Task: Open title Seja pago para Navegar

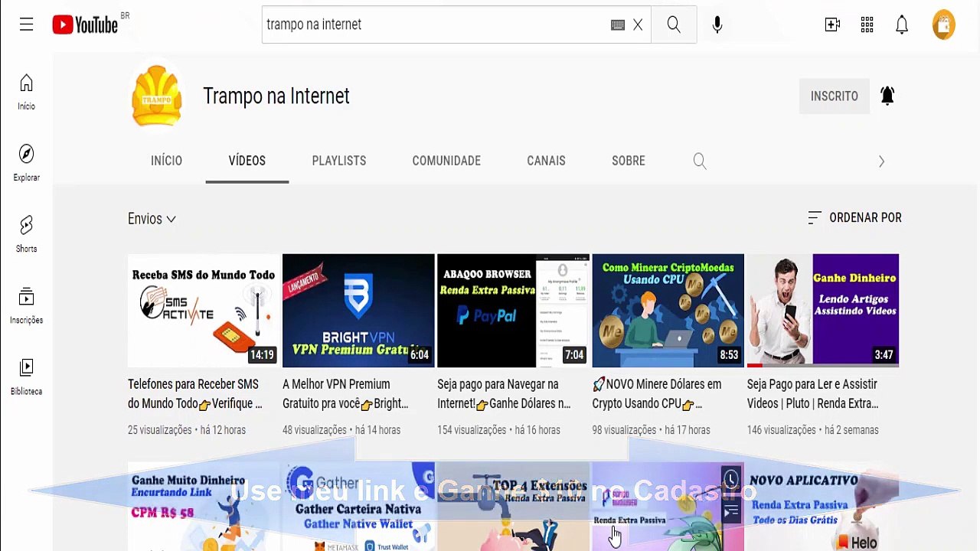Action: [x=504, y=394]
